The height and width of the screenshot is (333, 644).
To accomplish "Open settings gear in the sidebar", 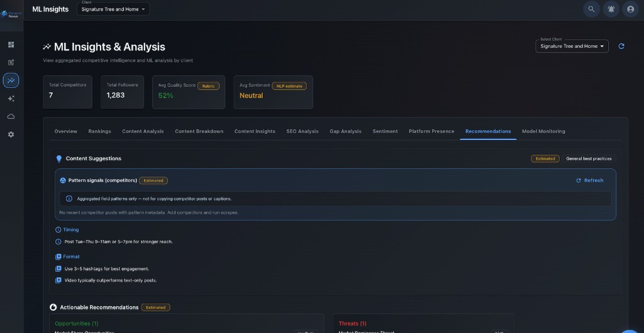I will [x=11, y=134].
